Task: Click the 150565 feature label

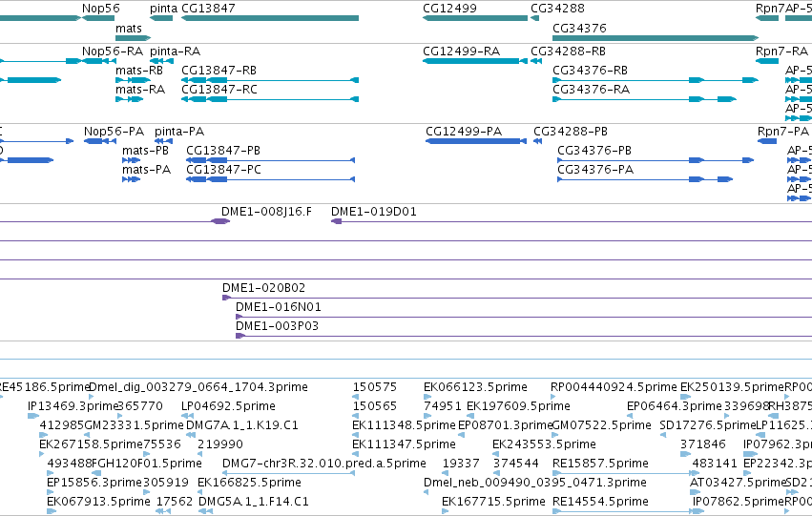Action: [x=374, y=406]
